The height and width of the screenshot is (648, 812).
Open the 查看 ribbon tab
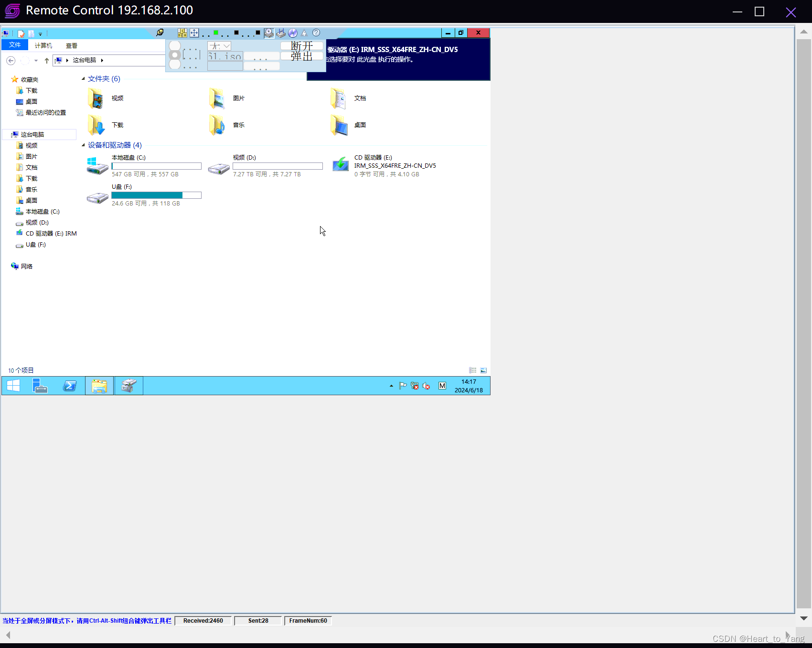72,45
